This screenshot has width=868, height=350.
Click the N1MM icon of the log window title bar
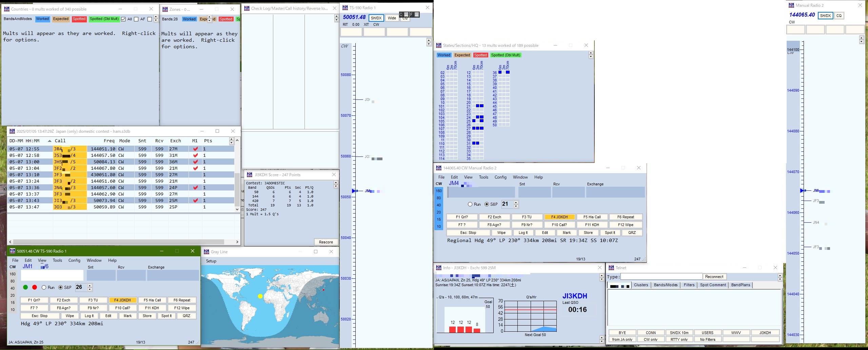(12, 131)
